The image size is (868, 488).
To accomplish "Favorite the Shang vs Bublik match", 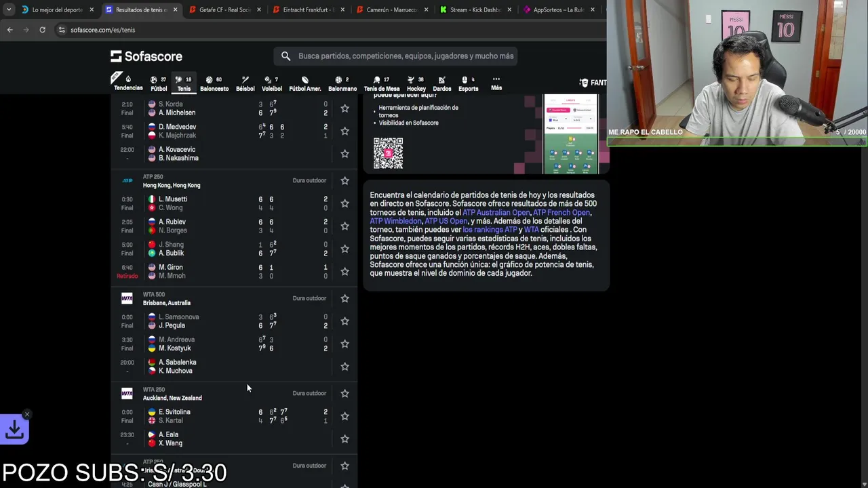I will click(x=344, y=249).
